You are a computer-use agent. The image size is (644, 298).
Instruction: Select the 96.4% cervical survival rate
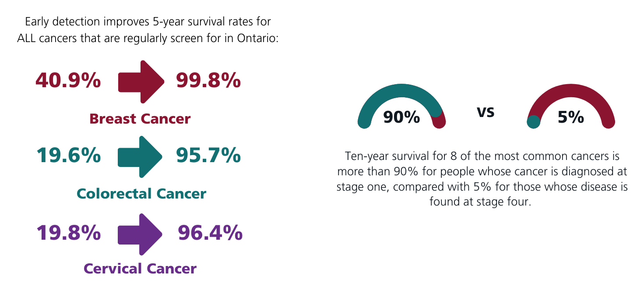pos(210,233)
